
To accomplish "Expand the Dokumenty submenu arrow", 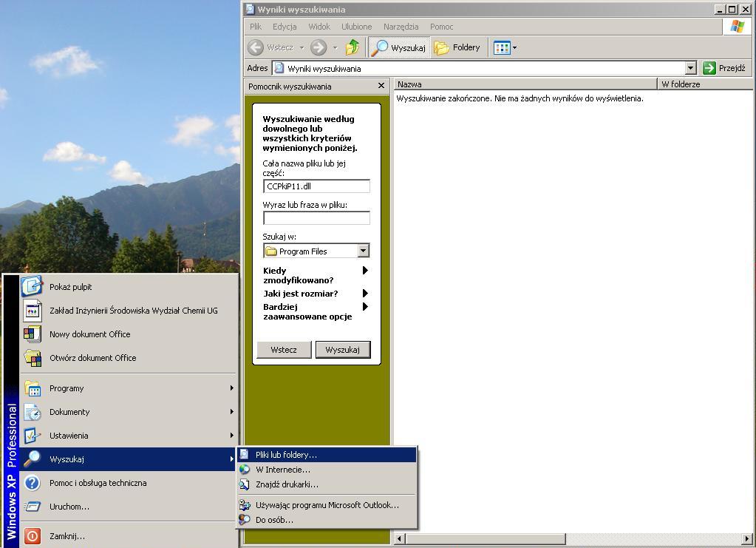I will pyautogui.click(x=232, y=411).
